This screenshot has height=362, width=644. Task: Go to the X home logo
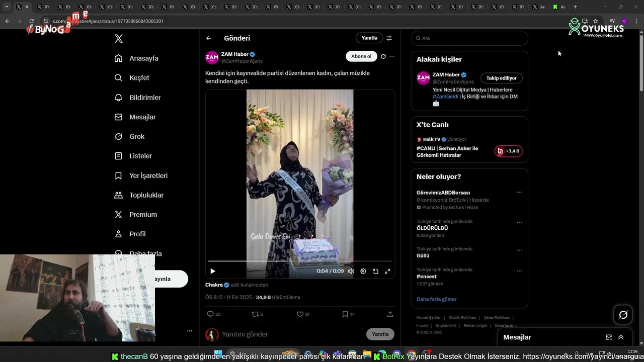click(119, 39)
